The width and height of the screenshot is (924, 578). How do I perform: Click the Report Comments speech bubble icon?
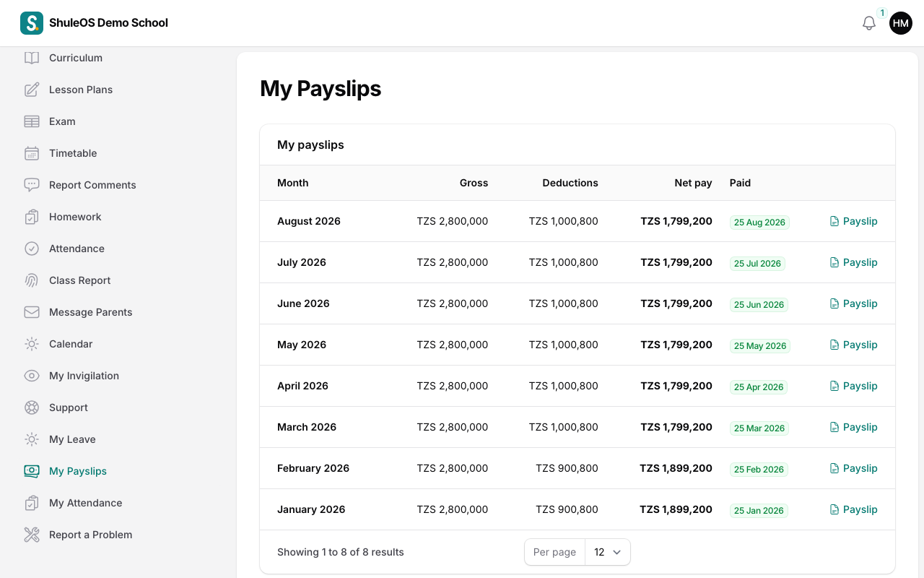(32, 185)
